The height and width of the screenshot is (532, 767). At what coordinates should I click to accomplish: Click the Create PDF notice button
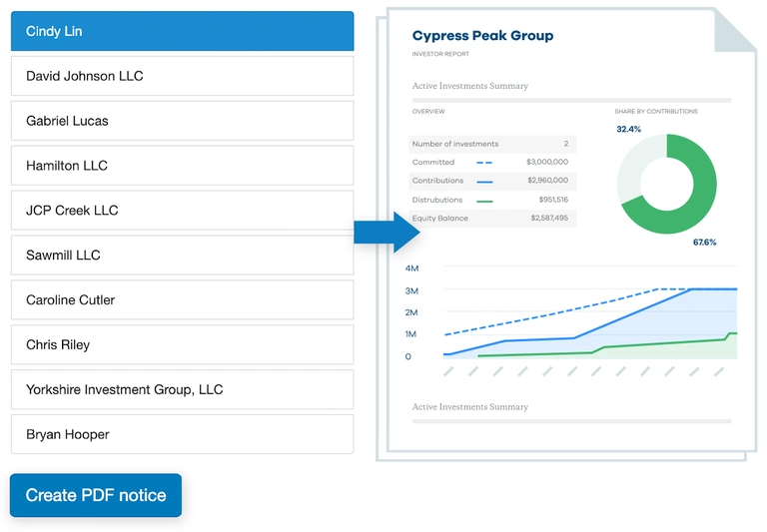[x=96, y=495]
